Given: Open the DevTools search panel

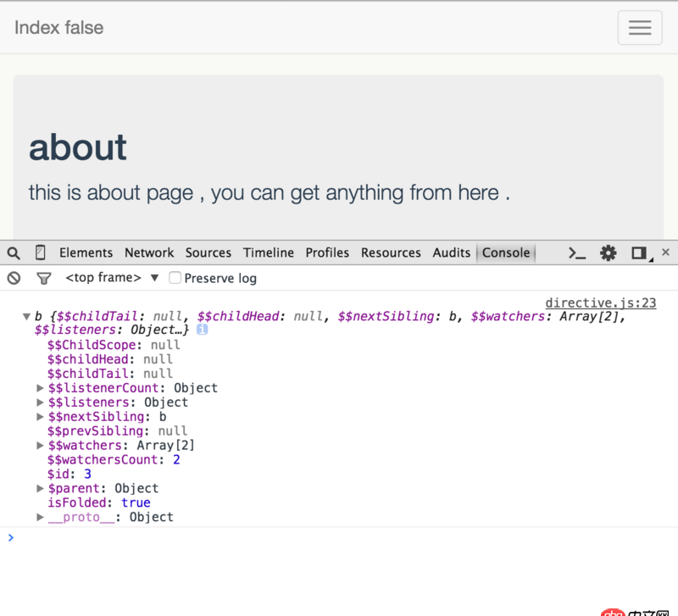Looking at the screenshot, I should click(12, 253).
